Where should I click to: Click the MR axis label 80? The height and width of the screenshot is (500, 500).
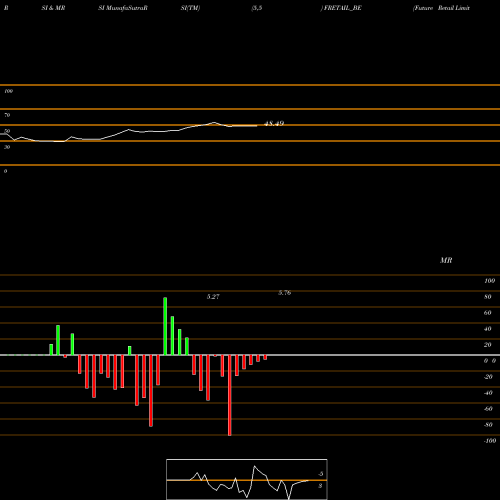click(x=488, y=297)
